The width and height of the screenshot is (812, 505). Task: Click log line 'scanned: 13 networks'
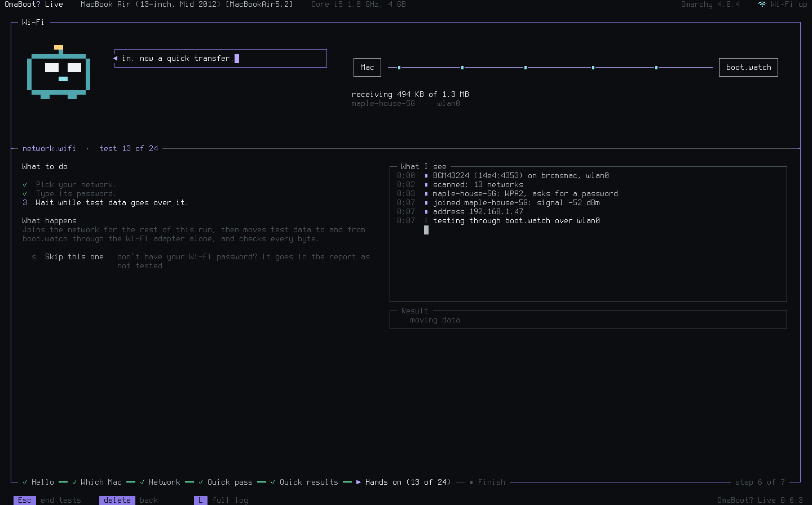pos(478,185)
